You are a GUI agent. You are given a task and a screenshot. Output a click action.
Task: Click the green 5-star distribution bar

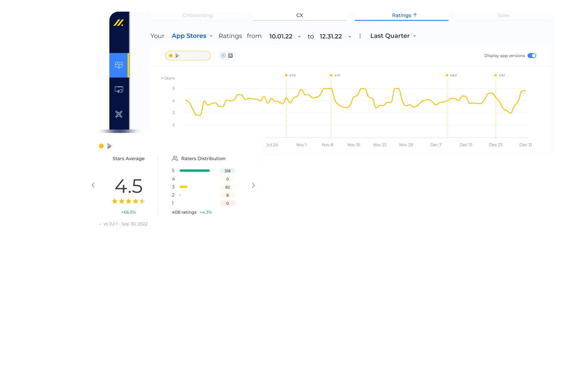[195, 171]
